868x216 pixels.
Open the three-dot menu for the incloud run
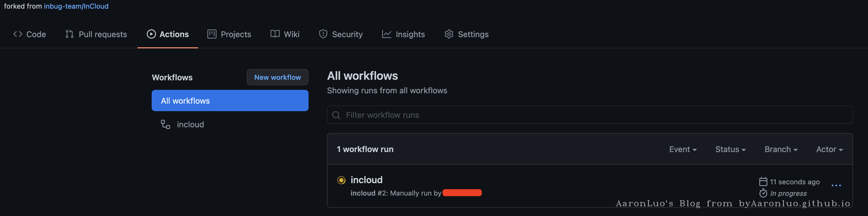(836, 185)
